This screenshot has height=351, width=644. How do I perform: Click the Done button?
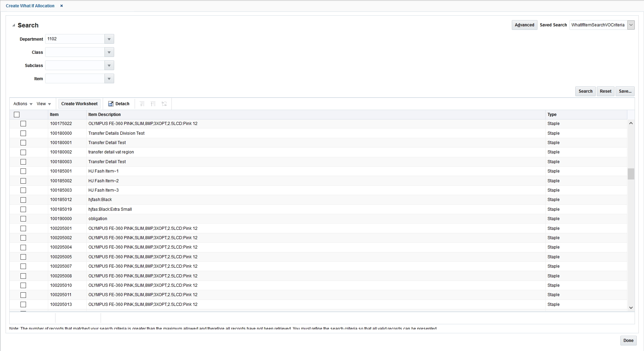pyautogui.click(x=628, y=341)
